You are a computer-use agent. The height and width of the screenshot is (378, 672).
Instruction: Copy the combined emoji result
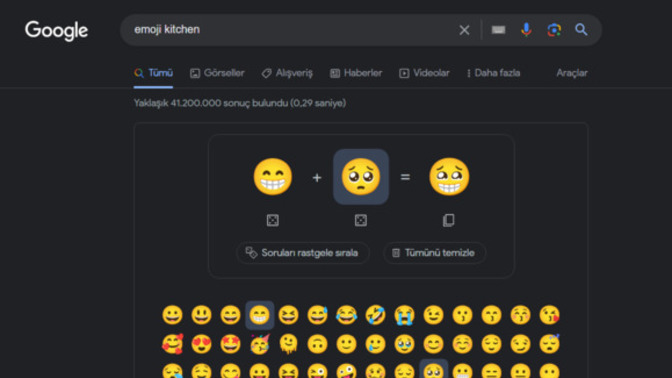point(448,220)
